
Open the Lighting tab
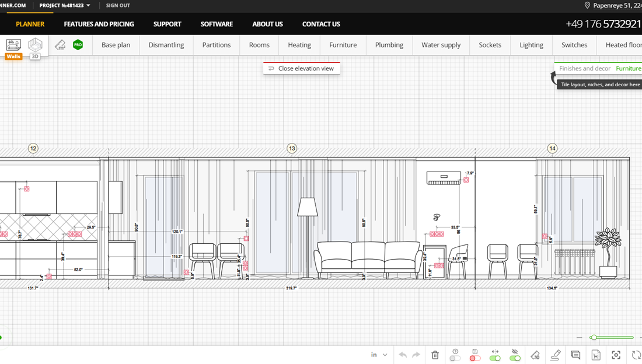point(531,45)
